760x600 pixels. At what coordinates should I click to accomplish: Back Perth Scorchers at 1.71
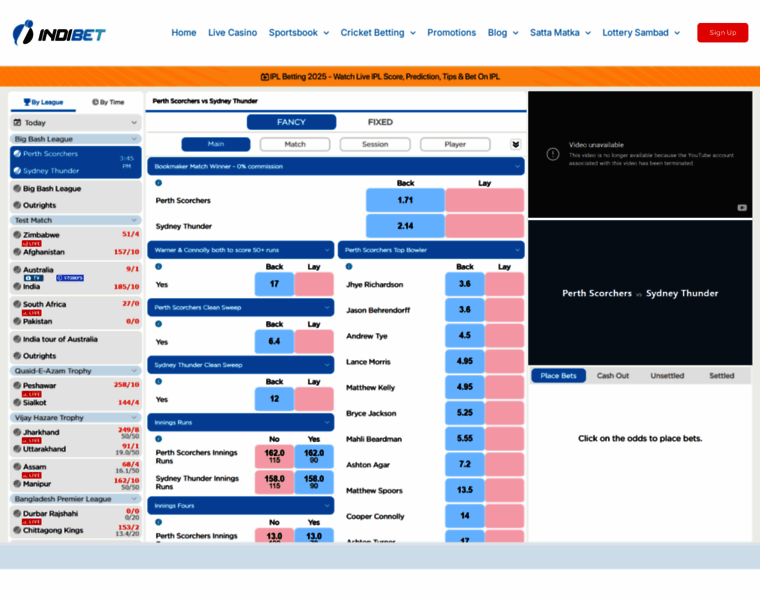[405, 200]
